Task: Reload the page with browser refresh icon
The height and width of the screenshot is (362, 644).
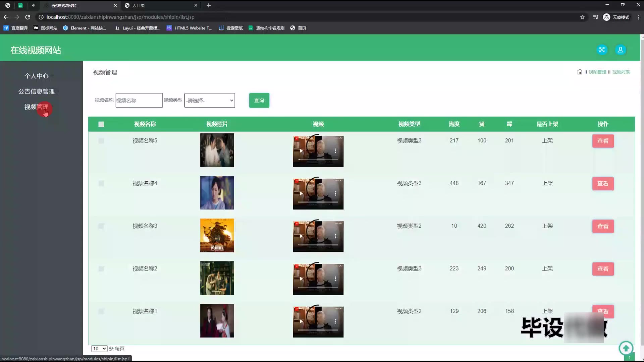Action: [x=28, y=17]
